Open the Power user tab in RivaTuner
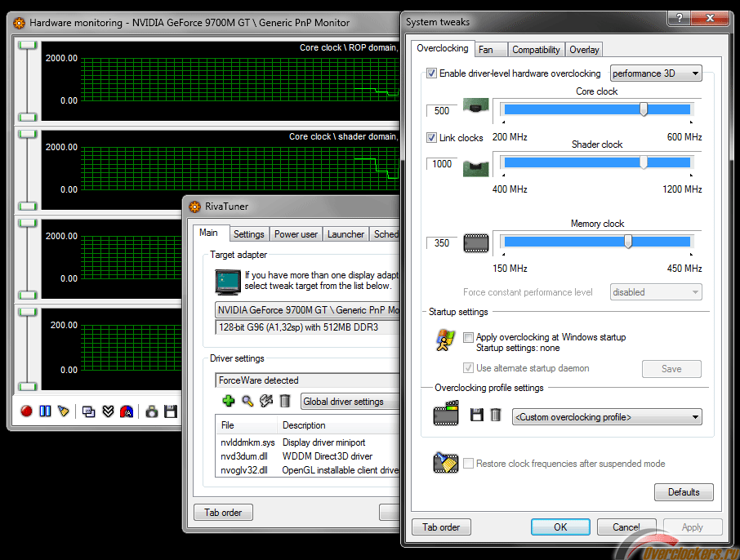Viewport: 740px width, 560px height. click(296, 234)
